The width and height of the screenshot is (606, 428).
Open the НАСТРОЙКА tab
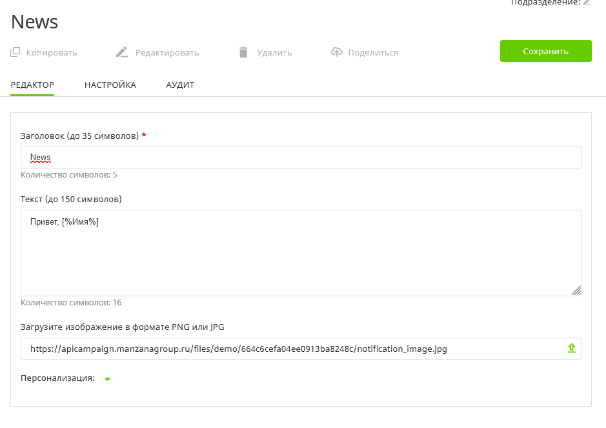[110, 85]
